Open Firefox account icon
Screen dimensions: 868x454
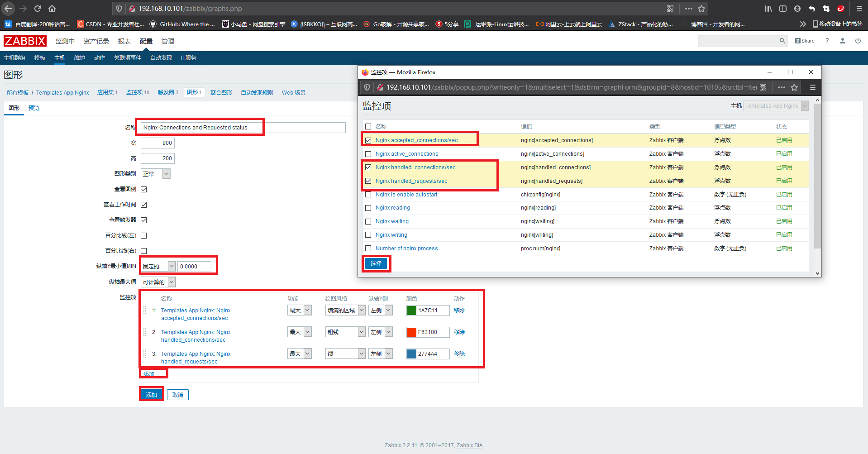(x=797, y=9)
